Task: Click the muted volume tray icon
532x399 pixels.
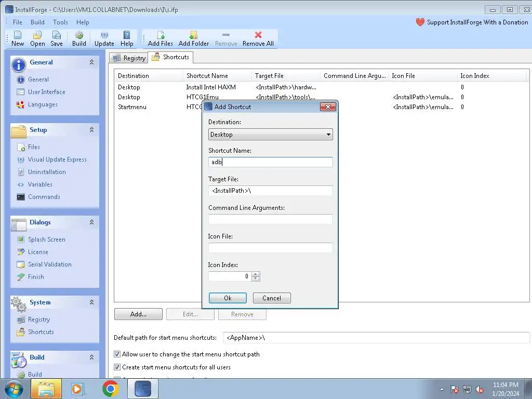Action: [480, 390]
